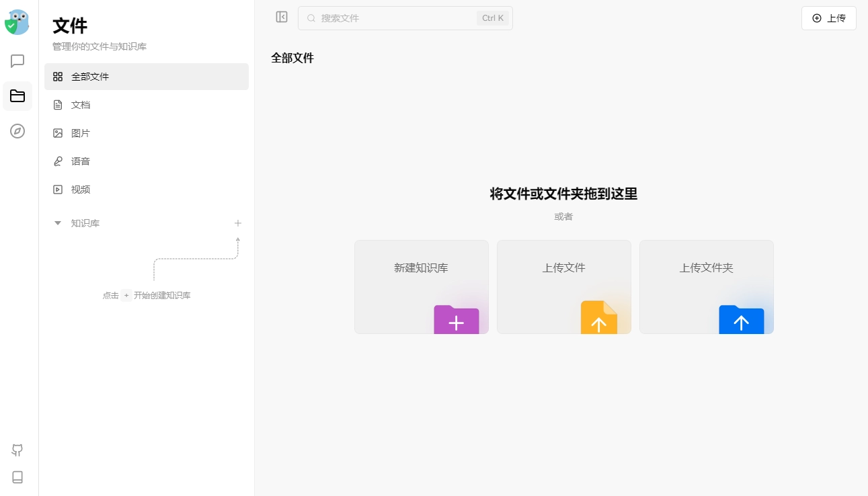Image resolution: width=868 pixels, height=496 pixels.
Task: Click the Ctrl K shortcut badge in search bar
Action: click(x=492, y=18)
